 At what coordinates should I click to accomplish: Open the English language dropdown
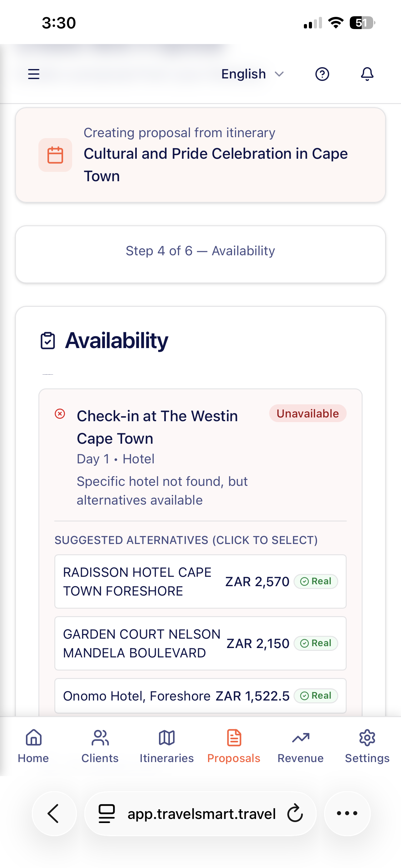point(252,74)
